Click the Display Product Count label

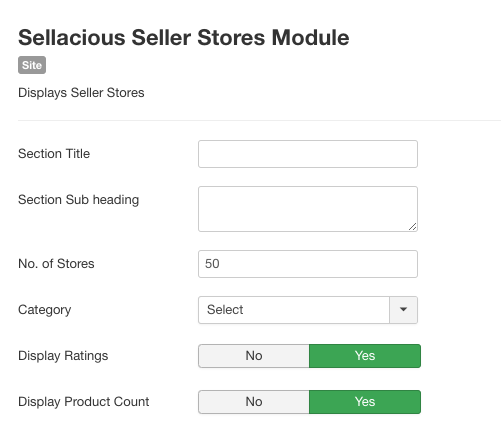click(84, 402)
